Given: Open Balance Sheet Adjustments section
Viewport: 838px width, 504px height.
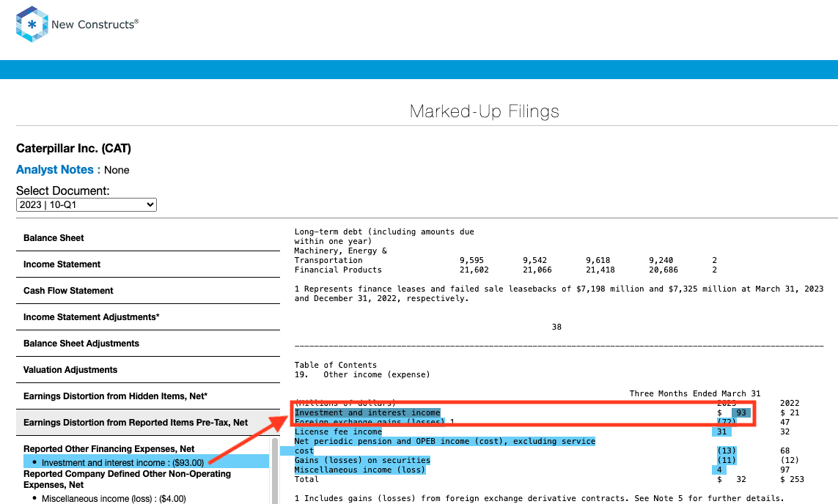Looking at the screenshot, I should click(x=148, y=344).
